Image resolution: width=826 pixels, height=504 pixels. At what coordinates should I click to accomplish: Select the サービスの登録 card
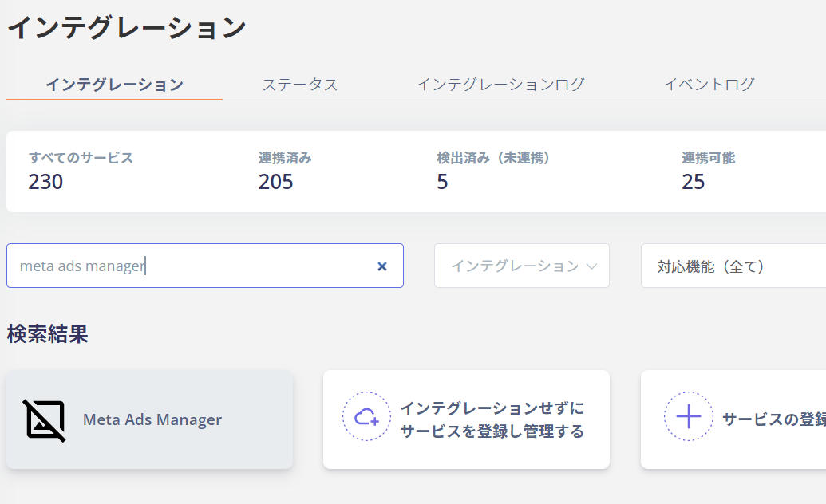tap(733, 419)
